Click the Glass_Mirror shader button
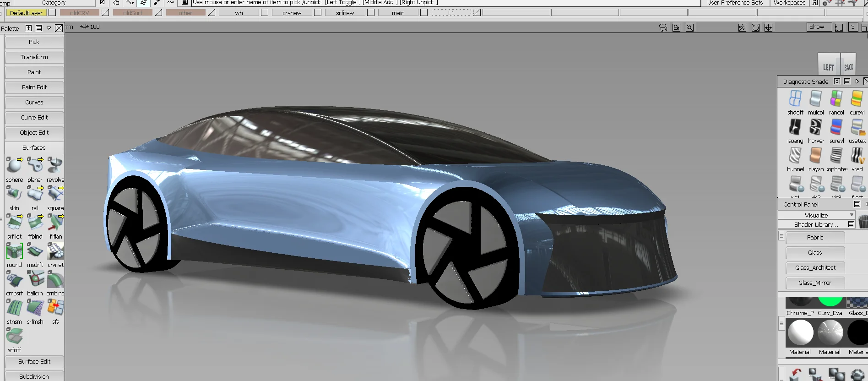This screenshot has width=868, height=381. 815,283
